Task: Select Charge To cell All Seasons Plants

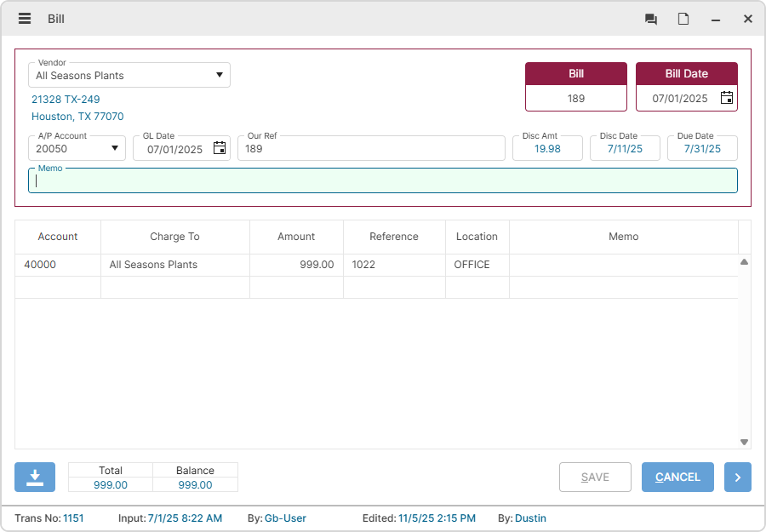Action: point(174,265)
